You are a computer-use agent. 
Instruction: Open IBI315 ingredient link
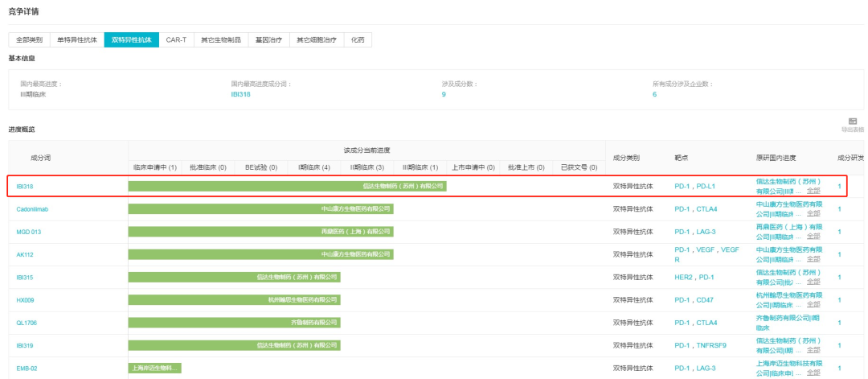coord(25,277)
